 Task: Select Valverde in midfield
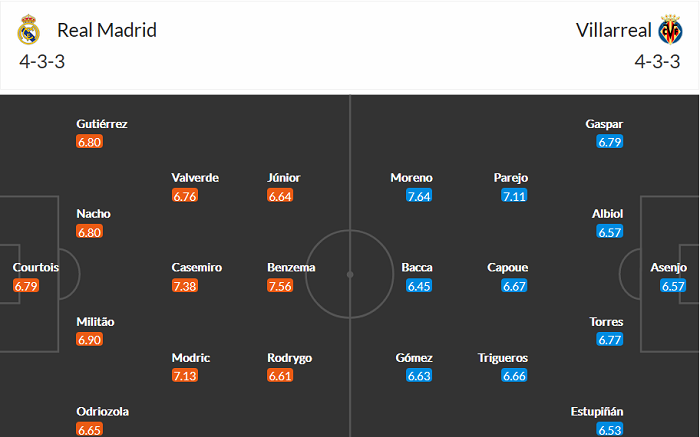click(x=195, y=178)
